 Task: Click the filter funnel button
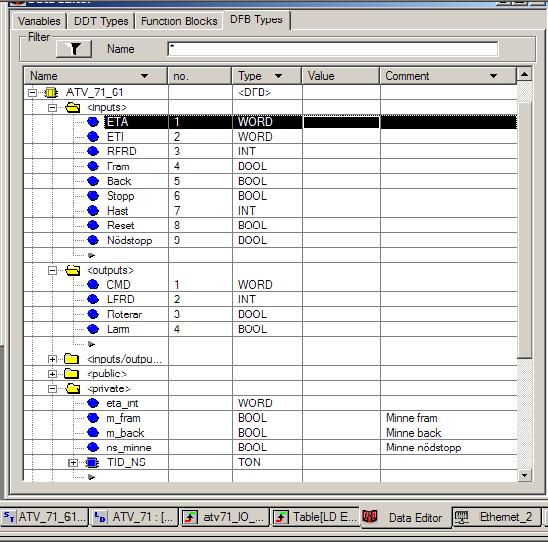[x=74, y=49]
